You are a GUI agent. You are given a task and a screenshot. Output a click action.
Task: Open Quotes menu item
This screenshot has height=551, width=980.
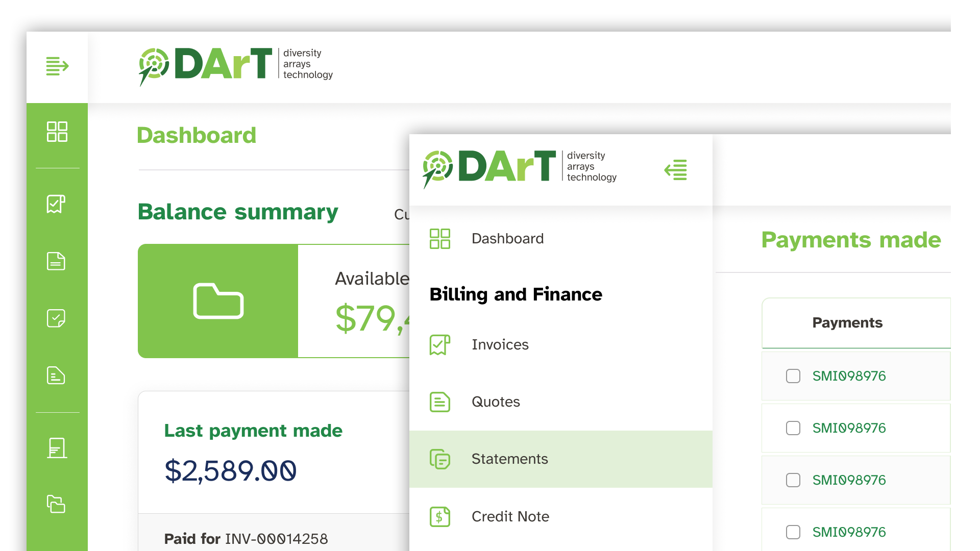pyautogui.click(x=560, y=402)
